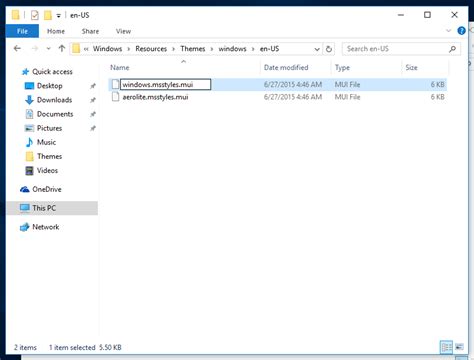Select Network in the navigation pane
The image size is (474, 360).
pyautogui.click(x=46, y=227)
